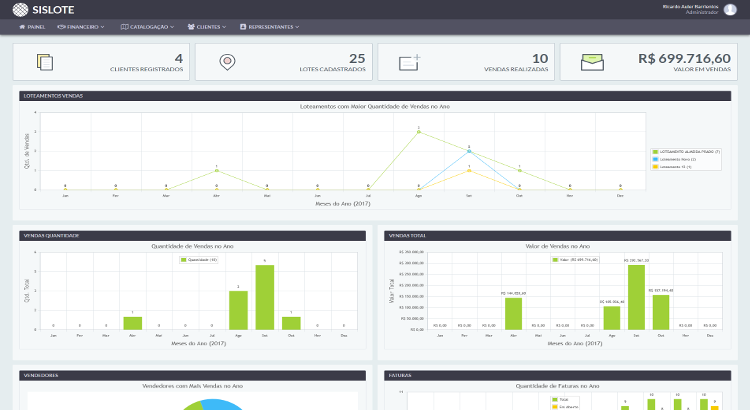Click the 'Vendedores com Mais Vendas no Ano' title

(192, 386)
